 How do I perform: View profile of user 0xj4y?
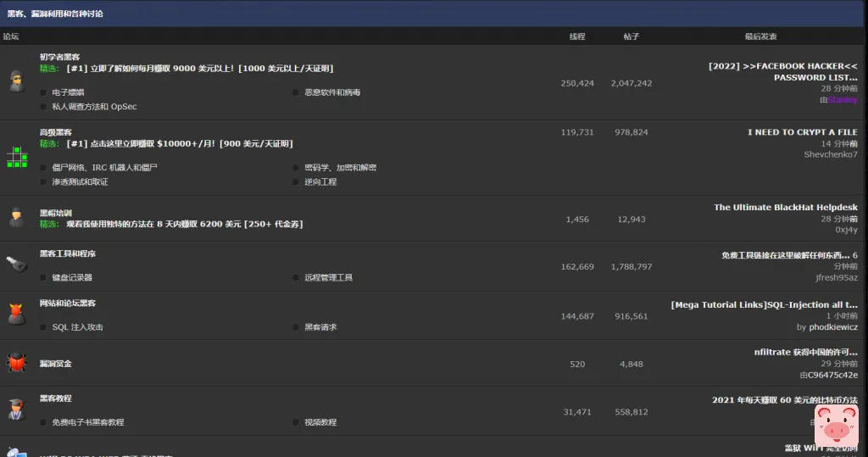[x=847, y=230]
